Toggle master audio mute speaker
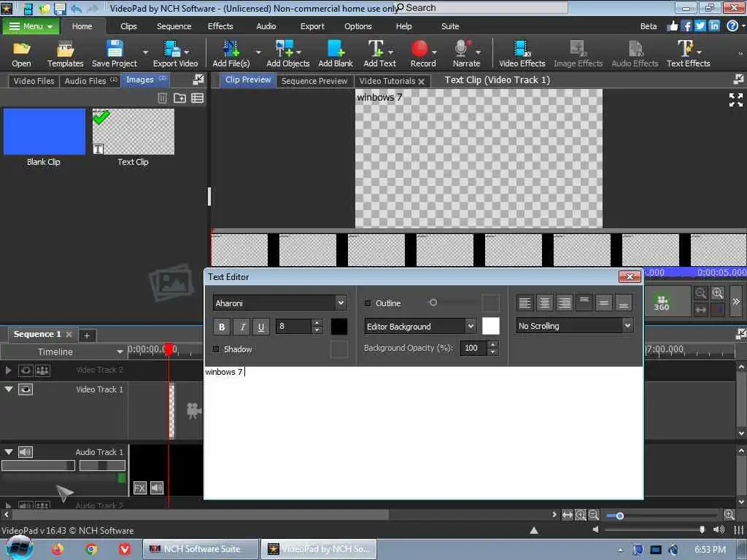Screen dimensions: 747x560 tap(719, 529)
